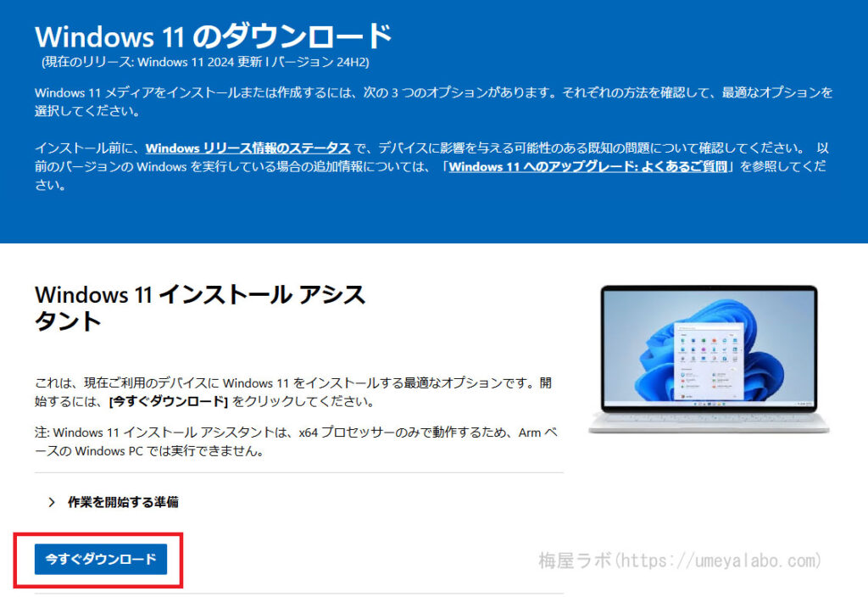This screenshot has height=597, width=868.
Task: Click the Windows 11 インストール アシスタント heading
Action: (x=200, y=307)
